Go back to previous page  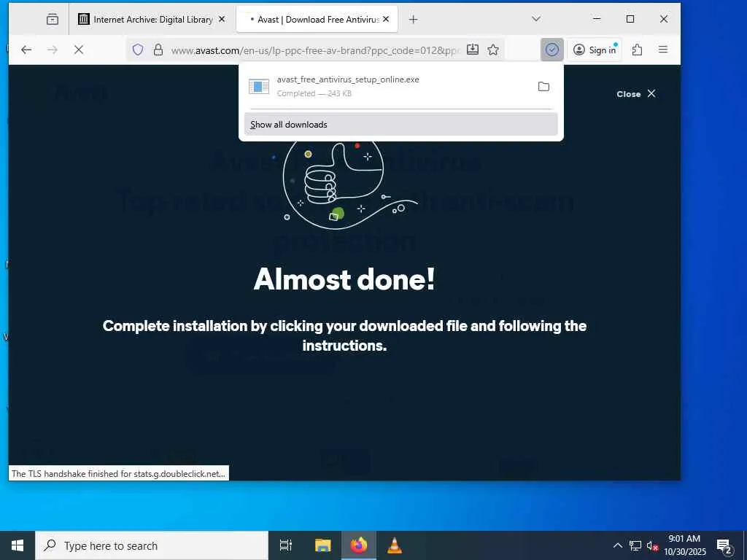[x=26, y=50]
